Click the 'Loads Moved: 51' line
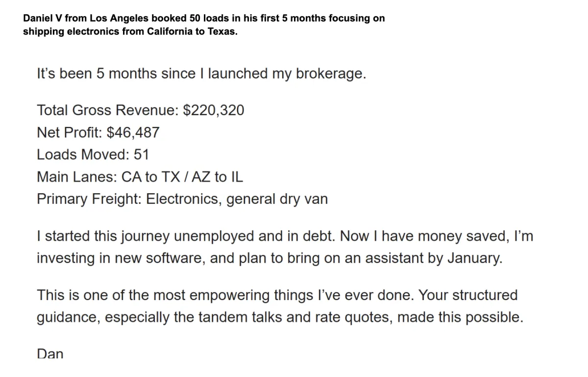The height and width of the screenshot is (377, 588). tap(93, 154)
